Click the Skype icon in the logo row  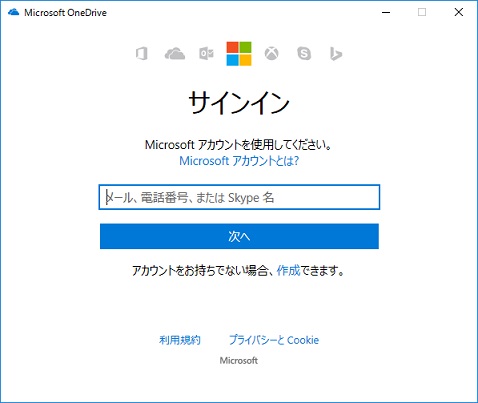click(x=304, y=54)
